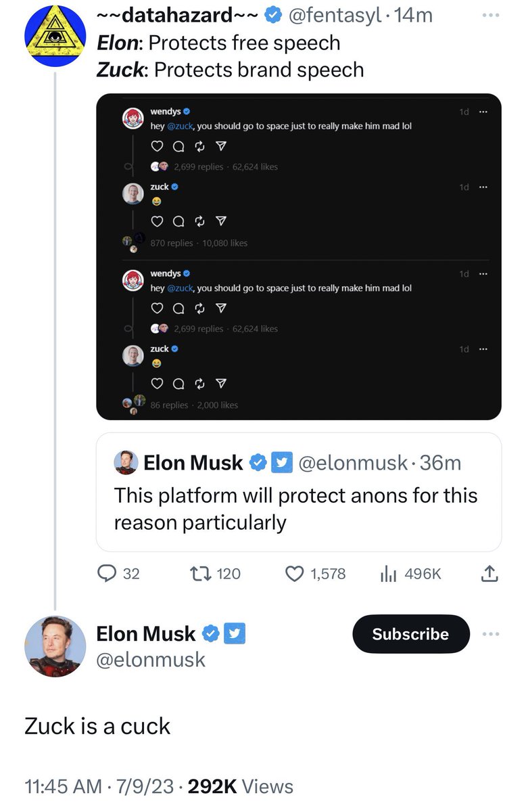Open the embedded Threads screenshot image

click(x=299, y=256)
